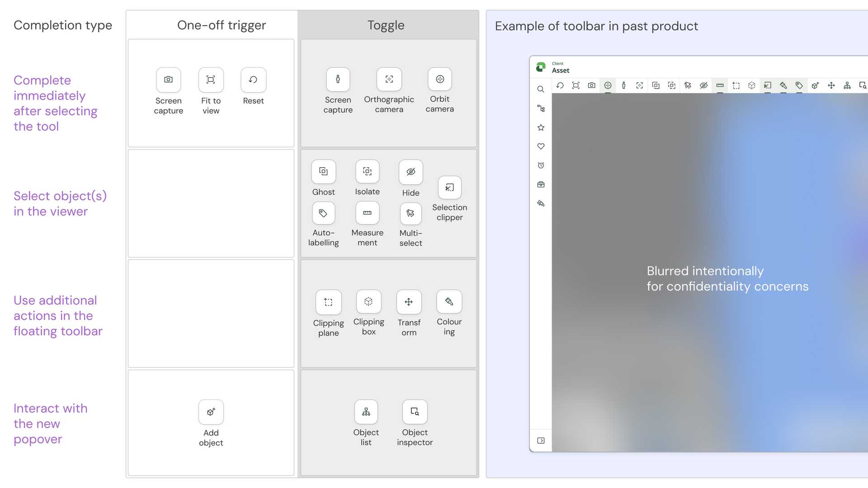Toggle Orbit camera in the Asset toolbar

(x=608, y=85)
